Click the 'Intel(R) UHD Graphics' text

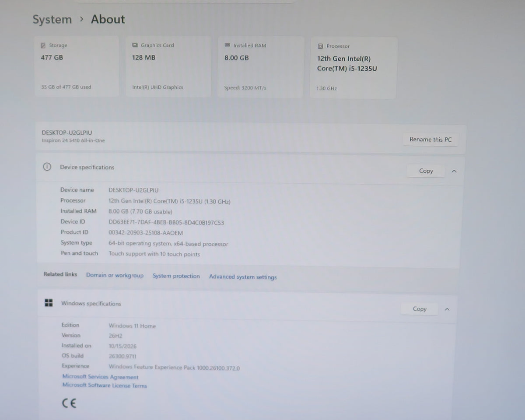pyautogui.click(x=157, y=87)
